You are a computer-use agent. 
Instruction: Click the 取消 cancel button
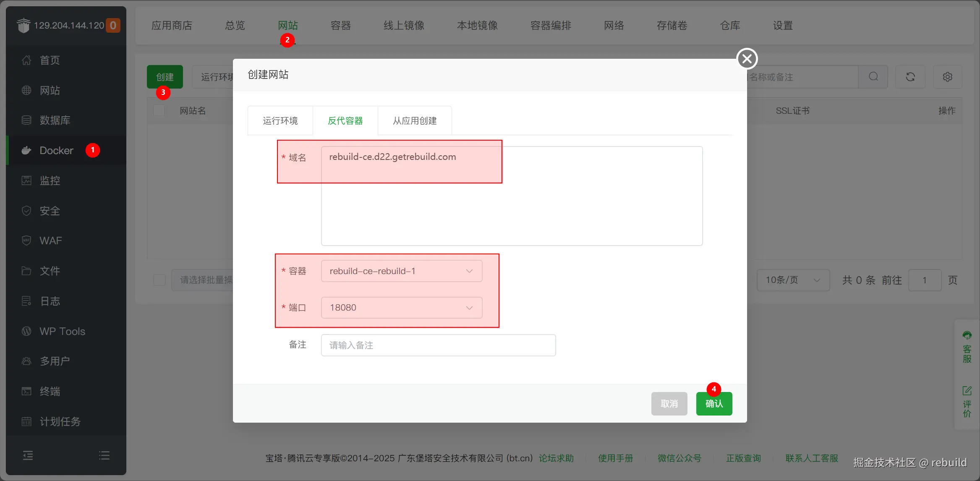[x=669, y=404]
